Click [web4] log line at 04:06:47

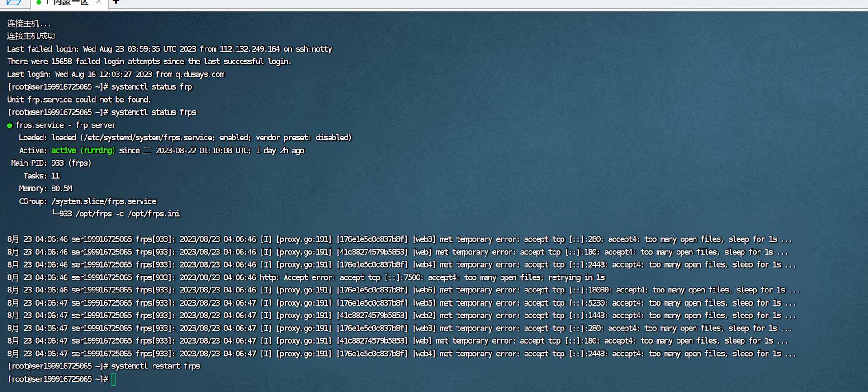tap(401, 354)
